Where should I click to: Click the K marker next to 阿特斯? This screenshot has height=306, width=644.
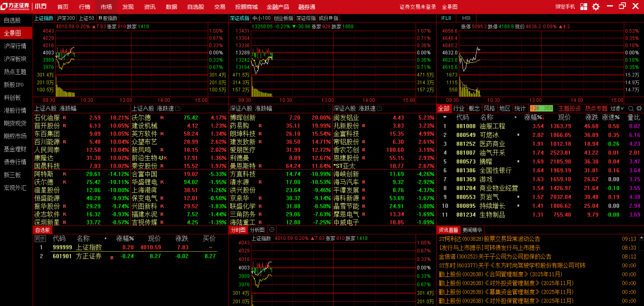pos(64,174)
